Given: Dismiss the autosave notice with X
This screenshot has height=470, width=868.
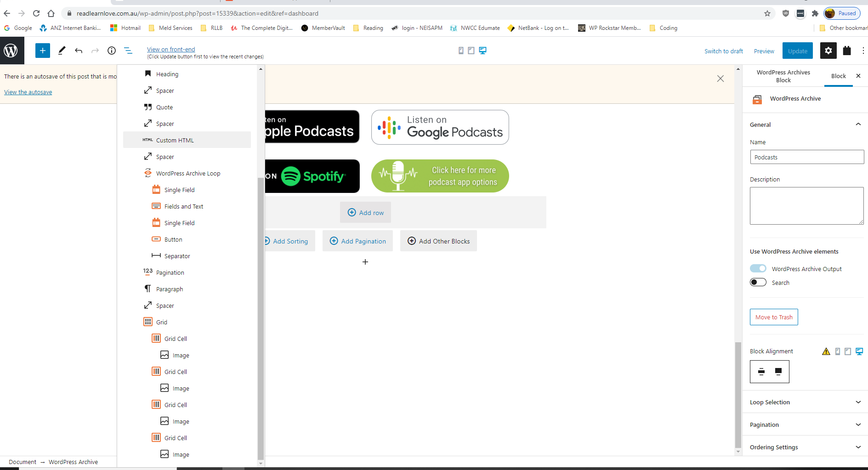Looking at the screenshot, I should point(720,79).
